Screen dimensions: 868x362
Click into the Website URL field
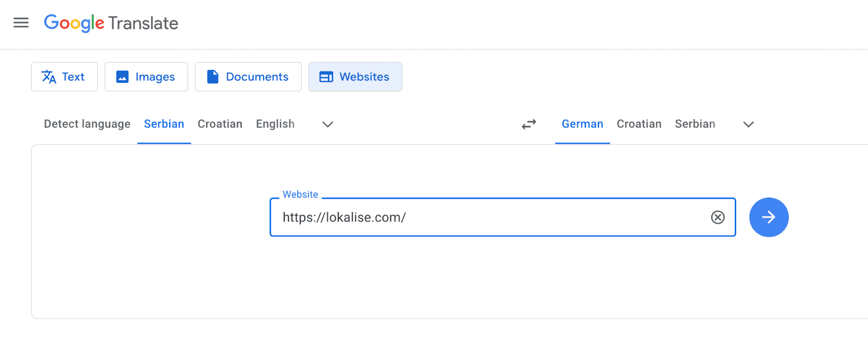click(488, 217)
